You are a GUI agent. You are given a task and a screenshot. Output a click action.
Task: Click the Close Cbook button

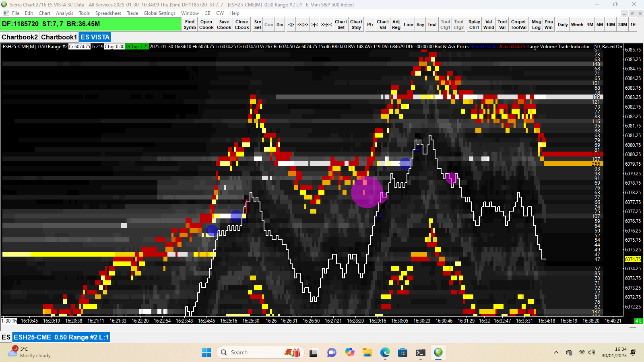(242, 25)
